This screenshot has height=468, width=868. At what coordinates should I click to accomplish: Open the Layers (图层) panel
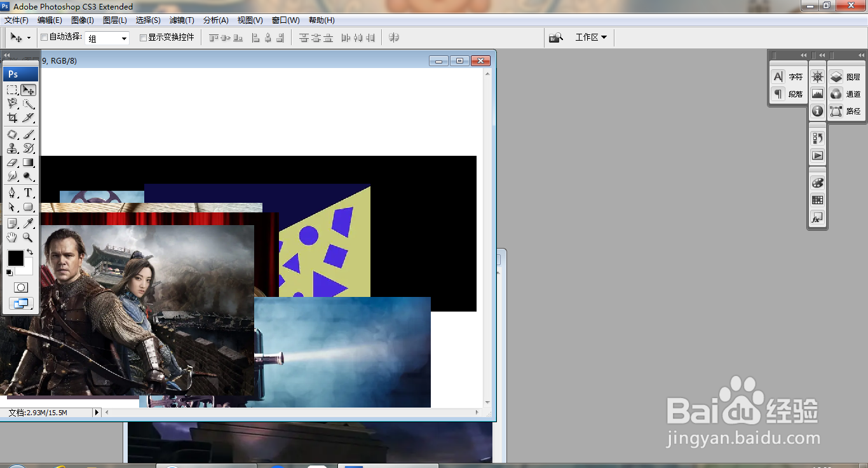tap(845, 77)
